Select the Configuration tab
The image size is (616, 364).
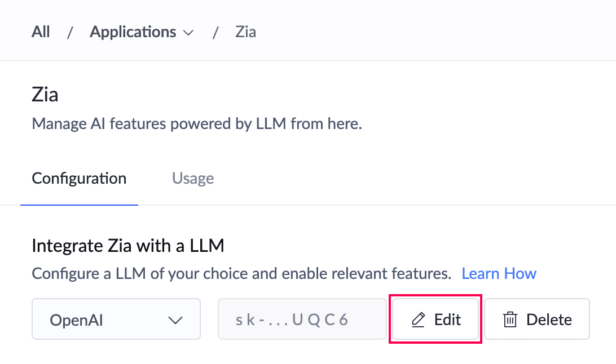point(79,179)
